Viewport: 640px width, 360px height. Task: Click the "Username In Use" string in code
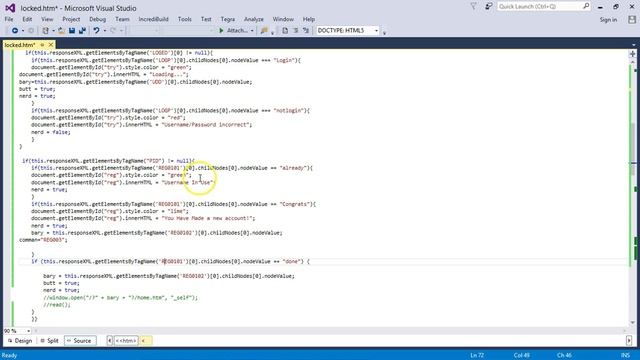188,182
